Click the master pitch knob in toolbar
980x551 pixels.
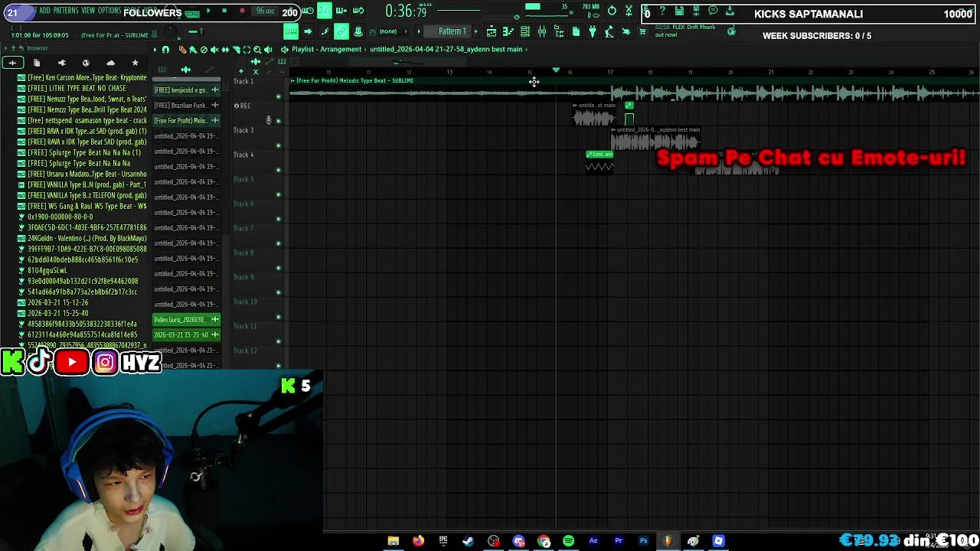[x=171, y=31]
